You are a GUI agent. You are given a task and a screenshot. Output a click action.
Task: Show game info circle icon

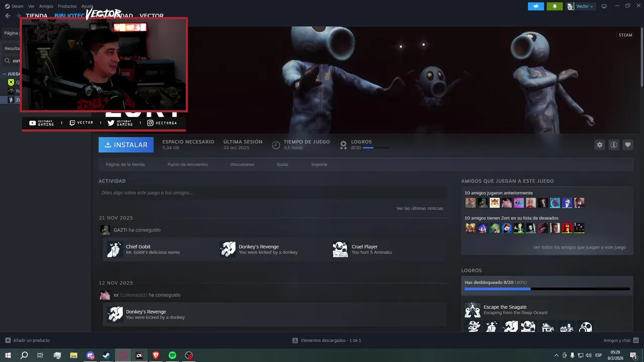(613, 145)
